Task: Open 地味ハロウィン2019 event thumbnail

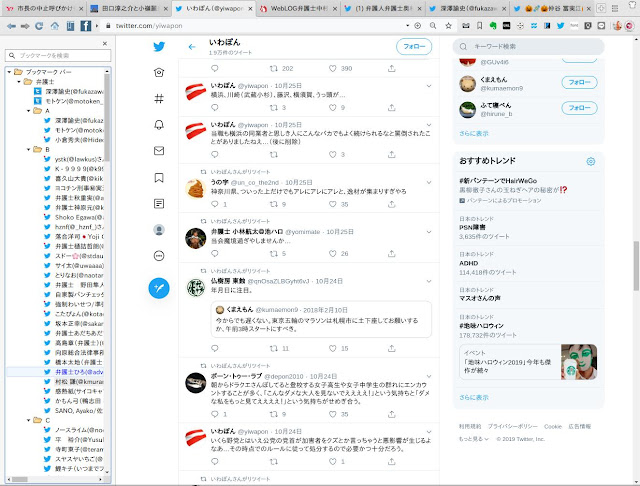Action: [579, 362]
